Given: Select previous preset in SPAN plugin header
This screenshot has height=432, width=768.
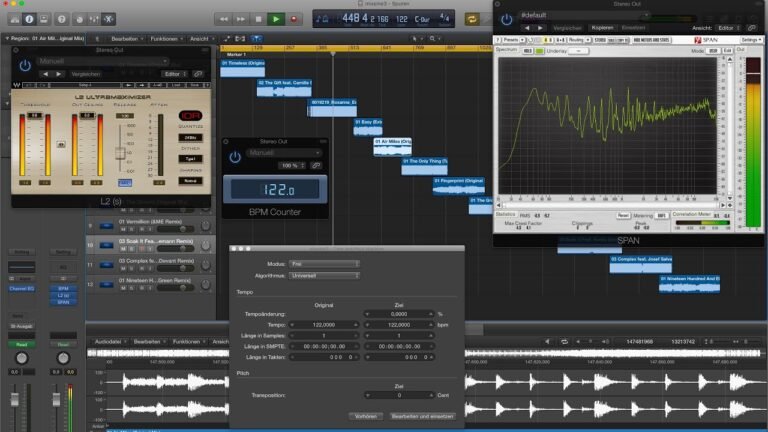Looking at the screenshot, I should coord(527,28).
